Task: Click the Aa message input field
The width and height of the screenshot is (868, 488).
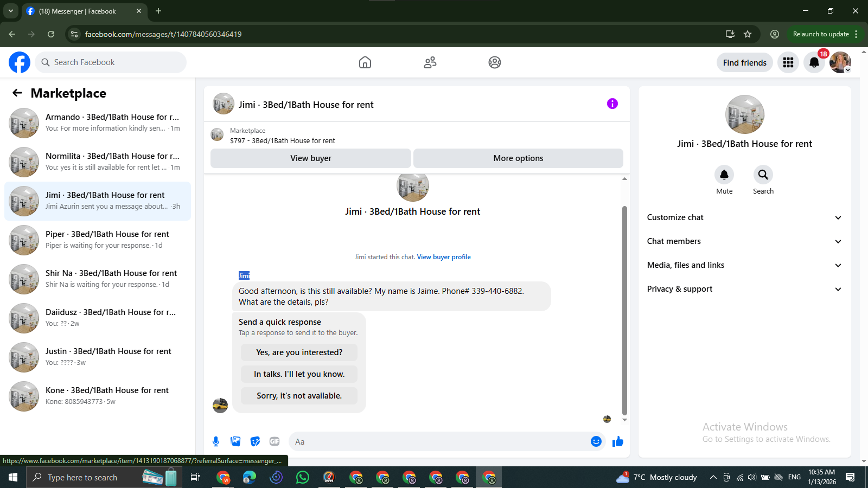Action: [x=439, y=441]
